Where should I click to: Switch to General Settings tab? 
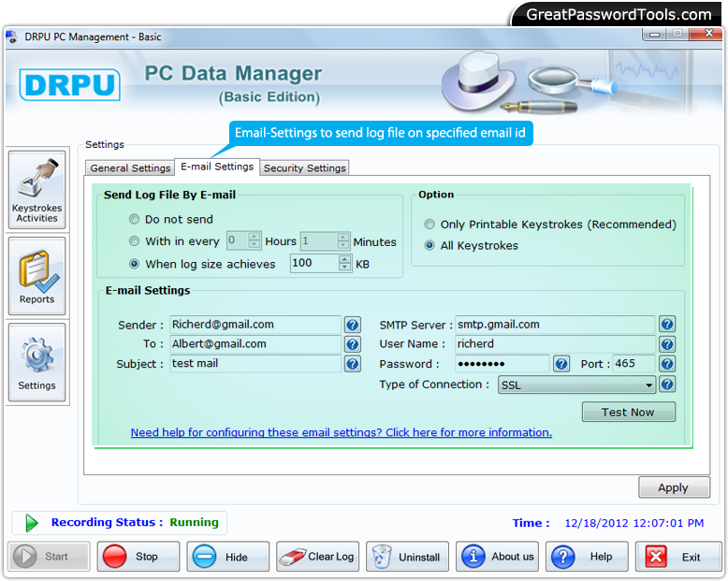pos(130,168)
